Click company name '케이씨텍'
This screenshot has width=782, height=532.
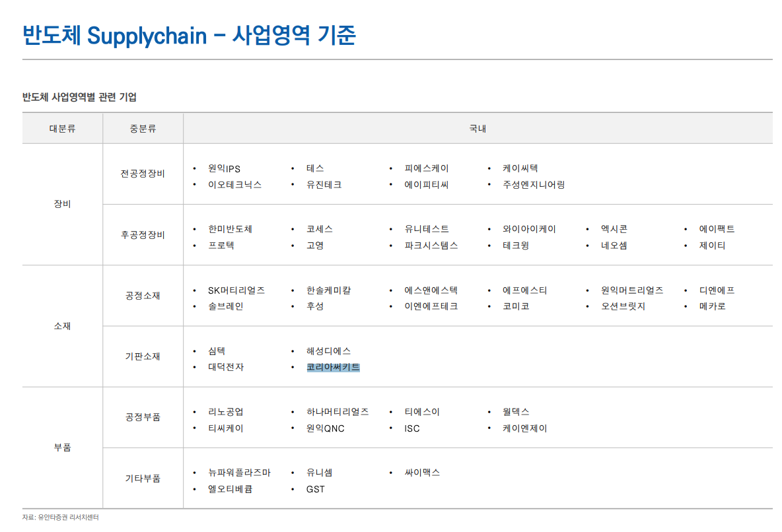pyautogui.click(x=520, y=168)
